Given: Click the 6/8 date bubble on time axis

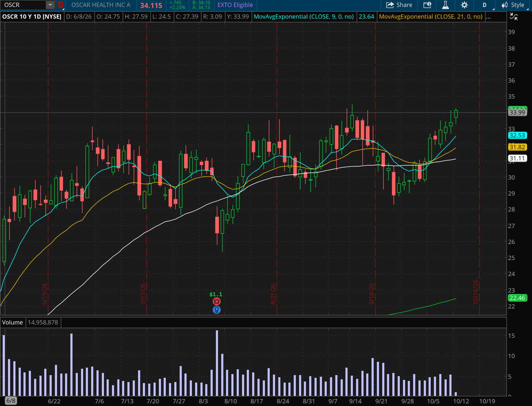Looking at the screenshot, I should (x=10, y=400).
